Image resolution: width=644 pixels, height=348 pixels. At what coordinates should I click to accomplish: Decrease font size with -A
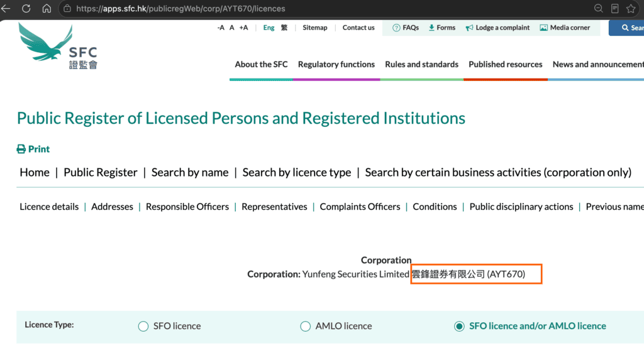click(x=221, y=28)
